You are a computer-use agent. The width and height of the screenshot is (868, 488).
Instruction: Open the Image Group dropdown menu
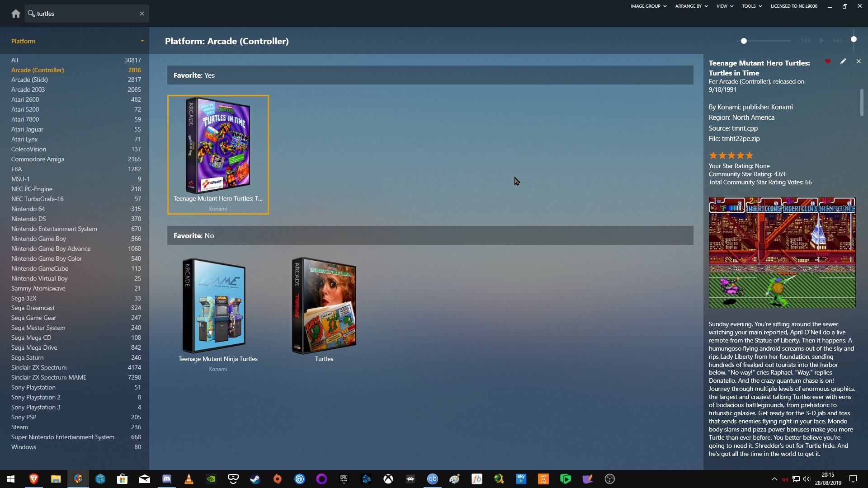click(x=648, y=6)
